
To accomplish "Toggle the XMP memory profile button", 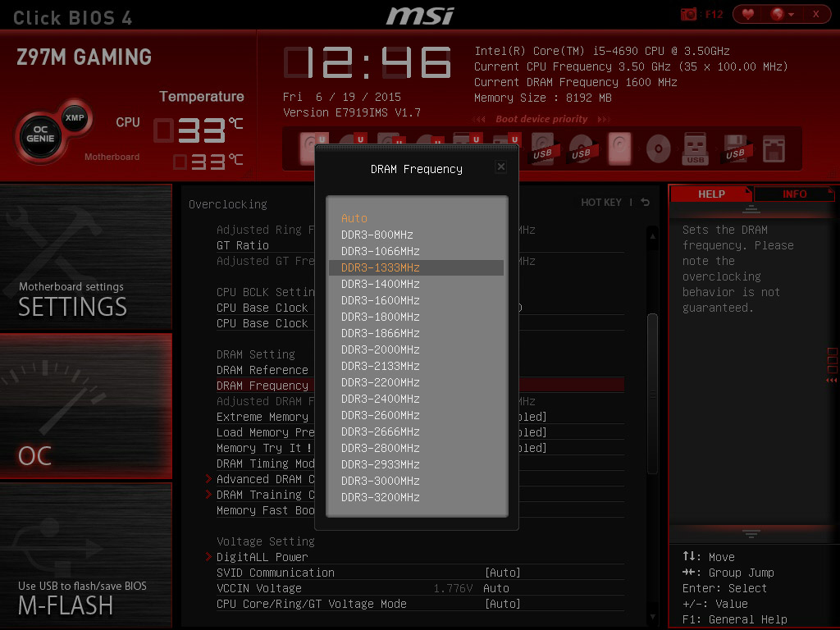I will pyautogui.click(x=75, y=118).
